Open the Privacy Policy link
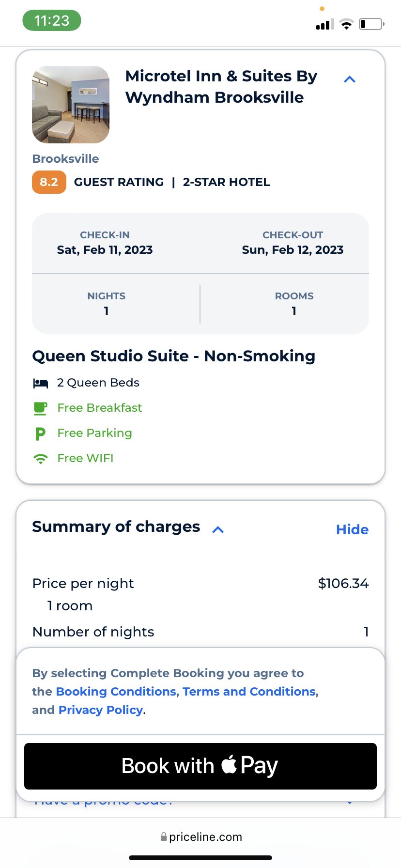401x868 pixels. point(101,710)
